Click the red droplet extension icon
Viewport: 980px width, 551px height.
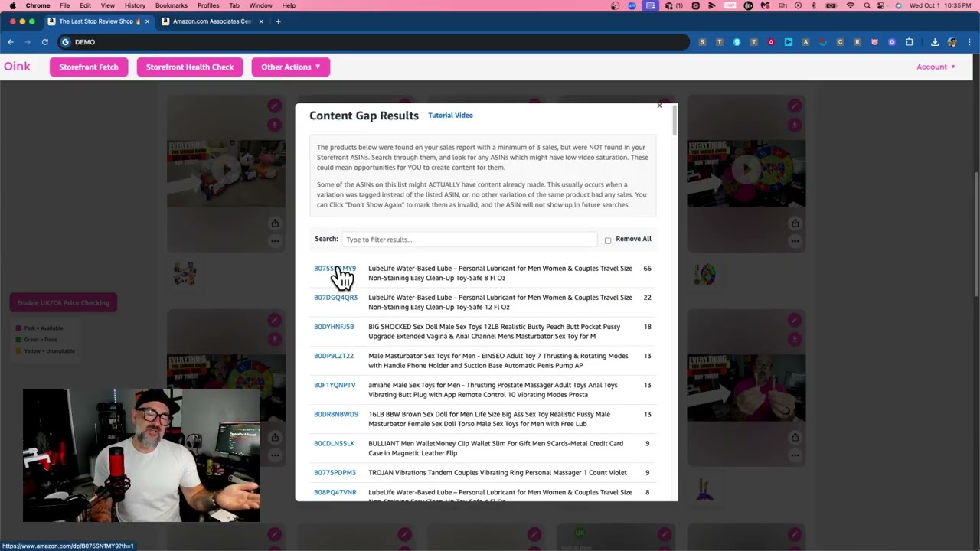(x=771, y=42)
